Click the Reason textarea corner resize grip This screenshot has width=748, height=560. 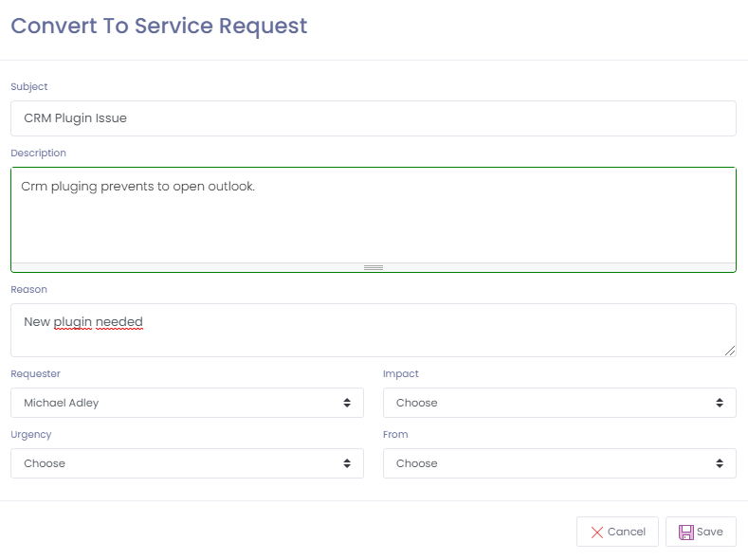(730, 351)
